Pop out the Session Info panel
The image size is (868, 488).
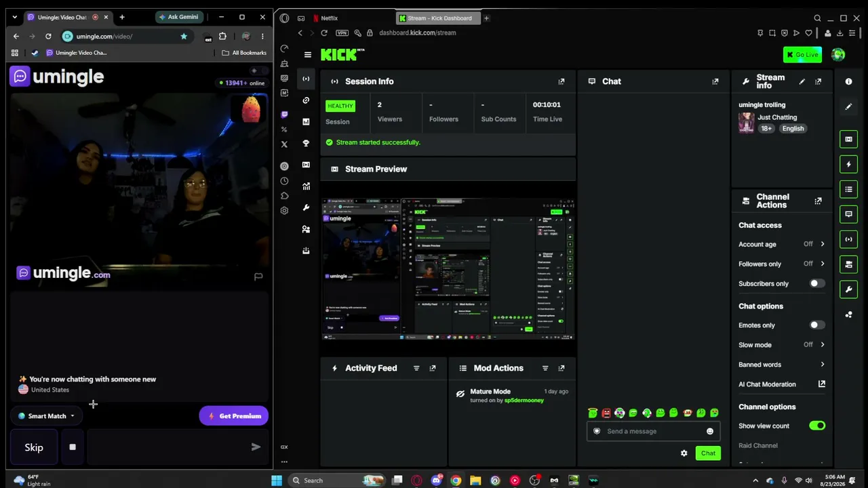(561, 81)
